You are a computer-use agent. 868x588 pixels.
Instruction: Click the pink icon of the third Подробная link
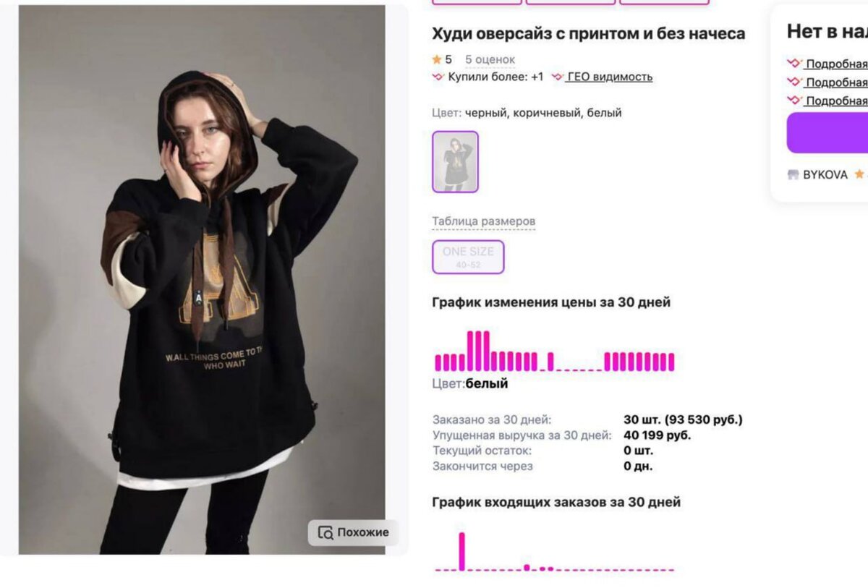[x=794, y=101]
